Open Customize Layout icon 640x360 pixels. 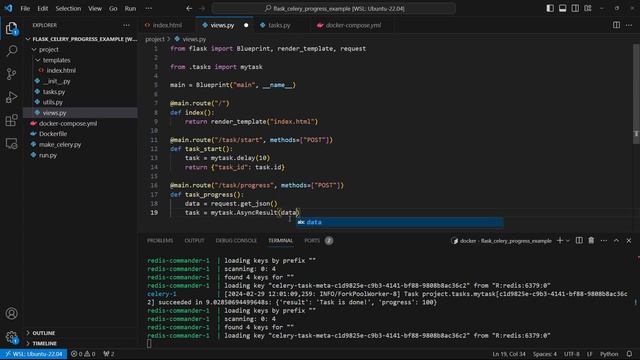[588, 8]
